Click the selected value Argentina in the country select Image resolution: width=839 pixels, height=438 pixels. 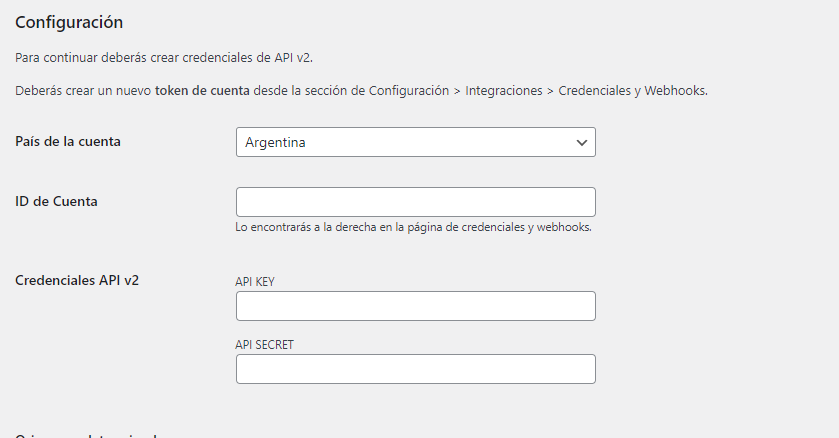(x=275, y=142)
